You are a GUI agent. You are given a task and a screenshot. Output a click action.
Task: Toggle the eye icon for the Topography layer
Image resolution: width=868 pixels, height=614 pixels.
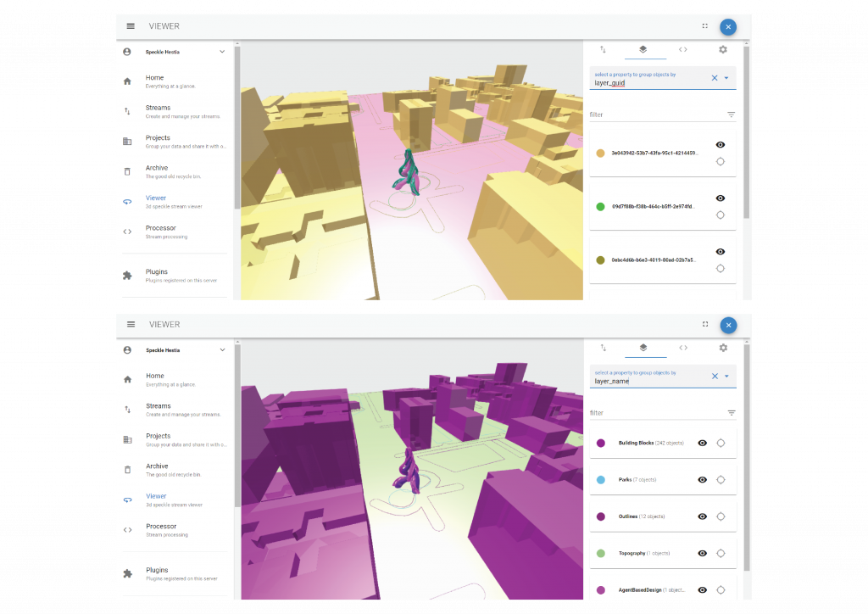(702, 553)
